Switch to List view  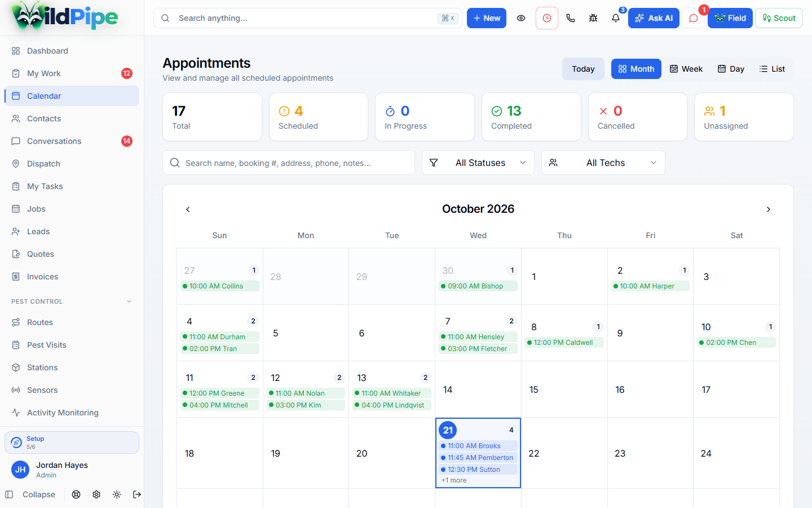point(772,69)
